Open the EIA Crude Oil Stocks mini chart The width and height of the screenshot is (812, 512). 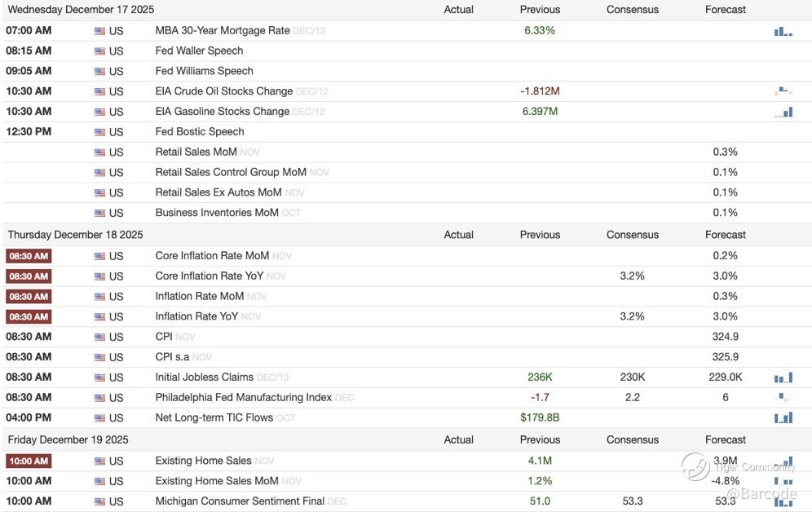tap(783, 91)
